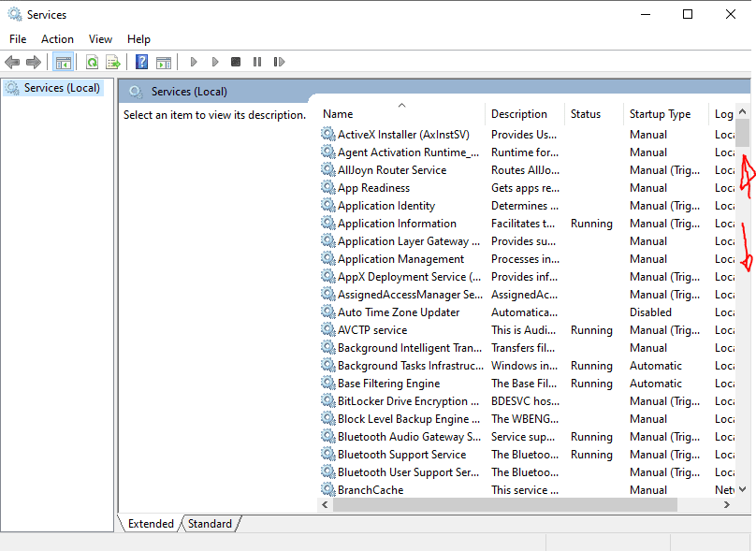The width and height of the screenshot is (756, 551).
Task: Click gear icon of AVCTP service
Action: pos(328,329)
